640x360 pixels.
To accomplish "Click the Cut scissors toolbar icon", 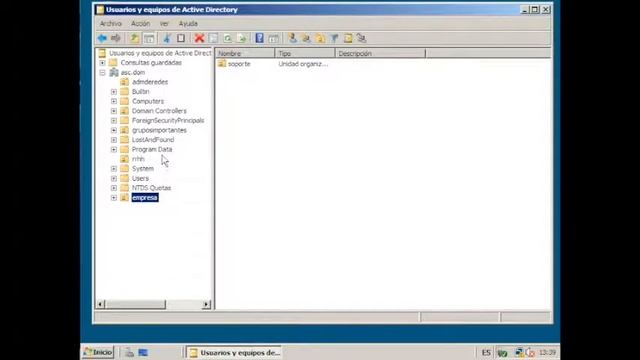I will [x=167, y=38].
